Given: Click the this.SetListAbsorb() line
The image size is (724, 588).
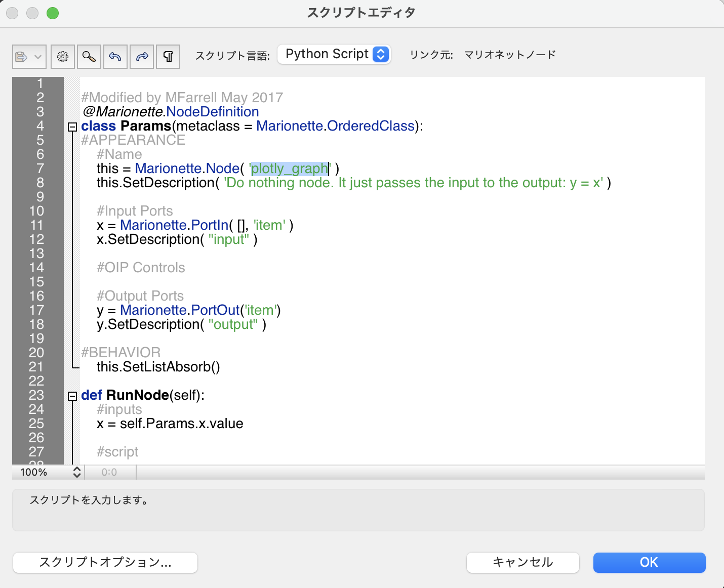Looking at the screenshot, I should pos(158,367).
